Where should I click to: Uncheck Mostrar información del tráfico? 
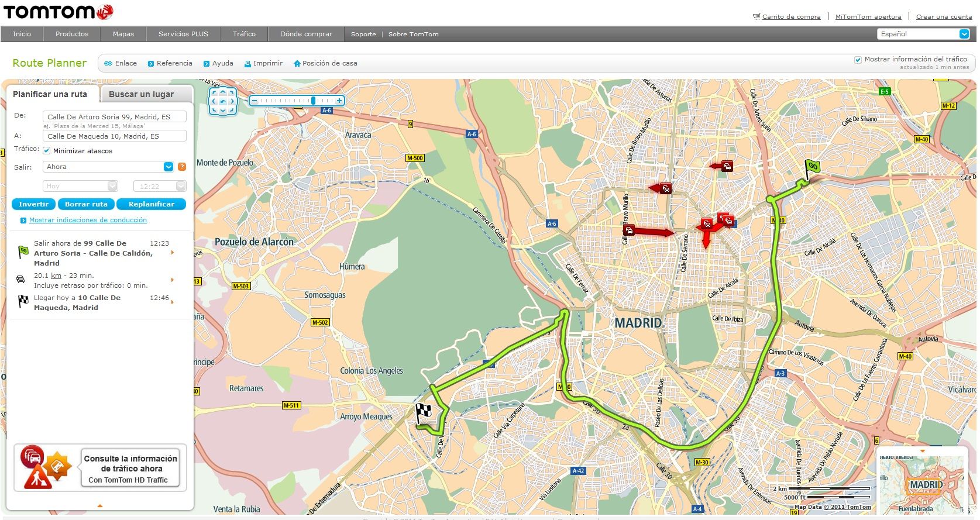[858, 60]
